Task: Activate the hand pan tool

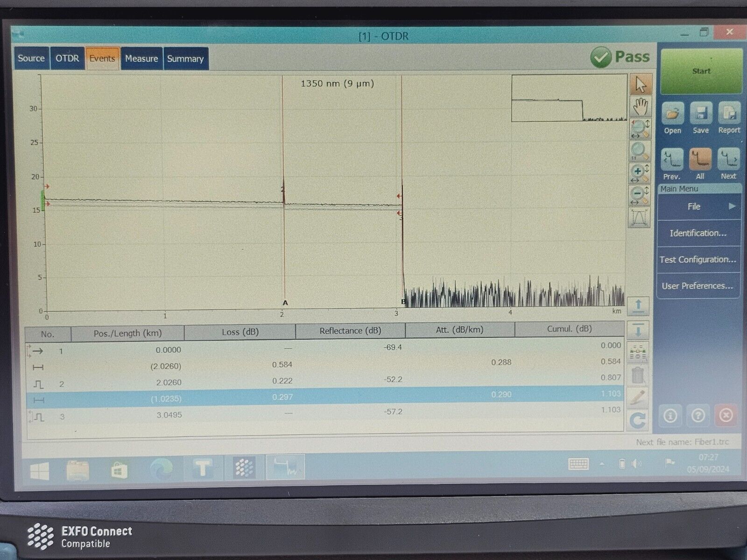Action: point(640,107)
